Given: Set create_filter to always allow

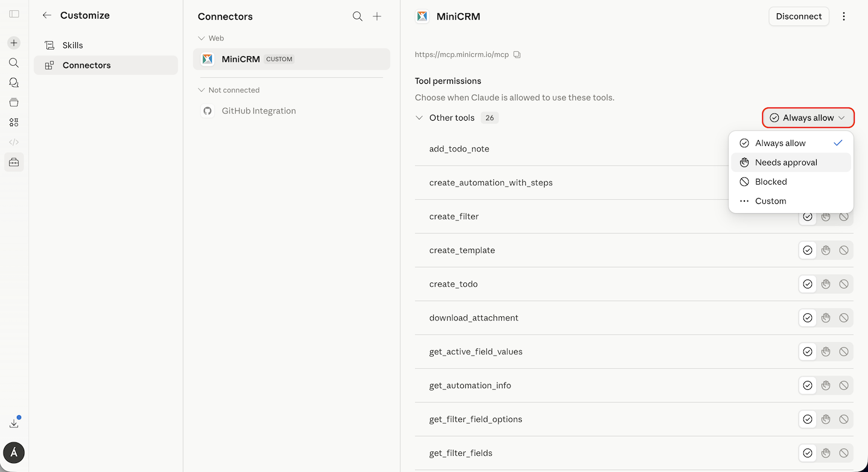Looking at the screenshot, I should [x=808, y=217].
